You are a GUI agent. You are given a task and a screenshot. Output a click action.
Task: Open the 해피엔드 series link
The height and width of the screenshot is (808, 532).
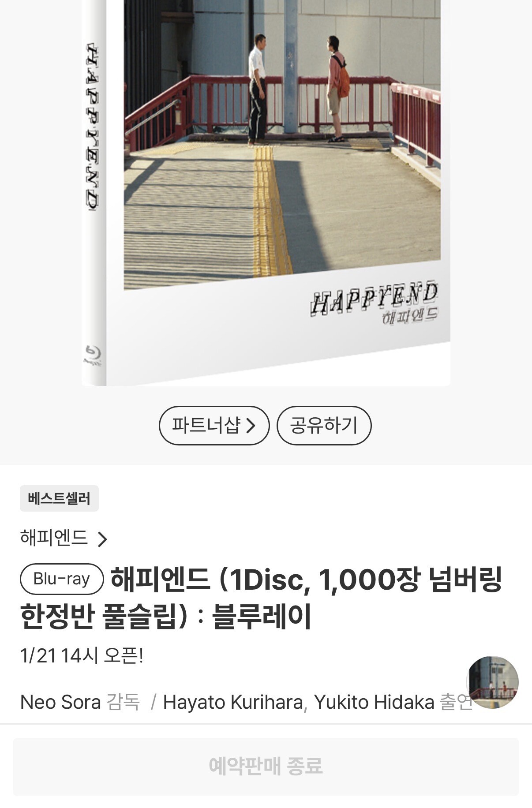[54, 538]
